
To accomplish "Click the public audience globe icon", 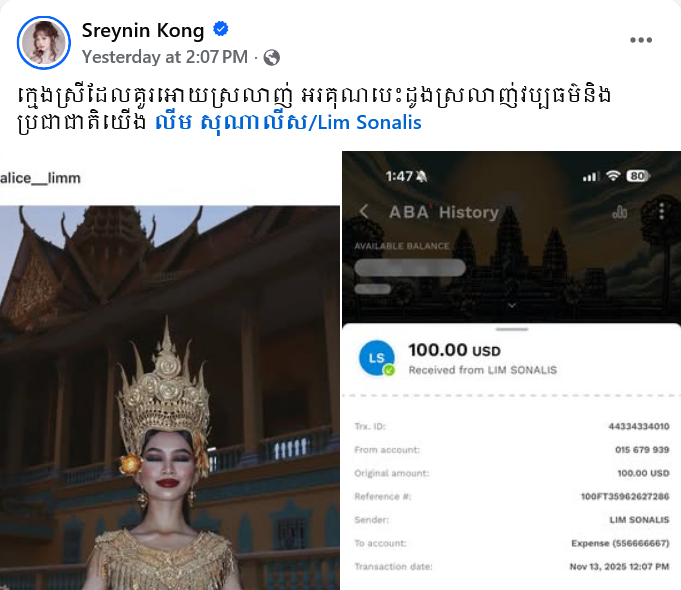I will coord(271,57).
